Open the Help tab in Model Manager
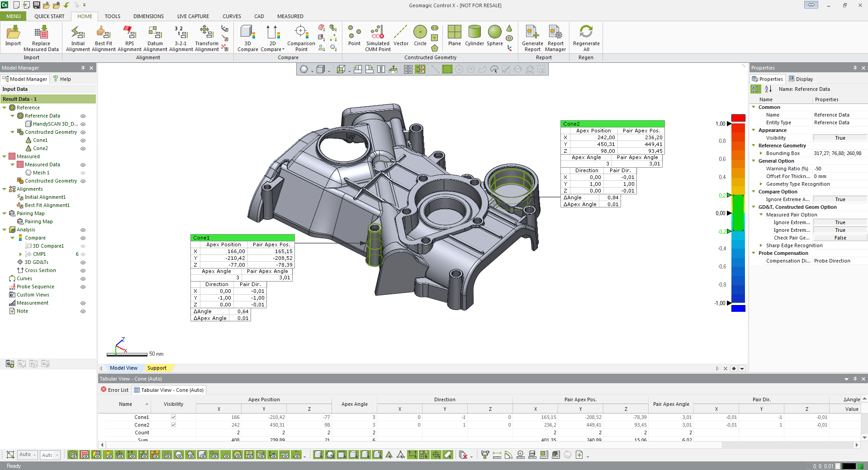This screenshot has height=470, width=868. point(62,79)
